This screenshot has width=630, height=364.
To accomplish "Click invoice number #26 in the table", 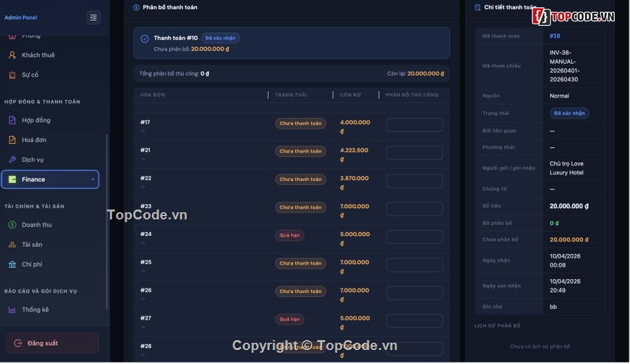I will [x=146, y=290].
